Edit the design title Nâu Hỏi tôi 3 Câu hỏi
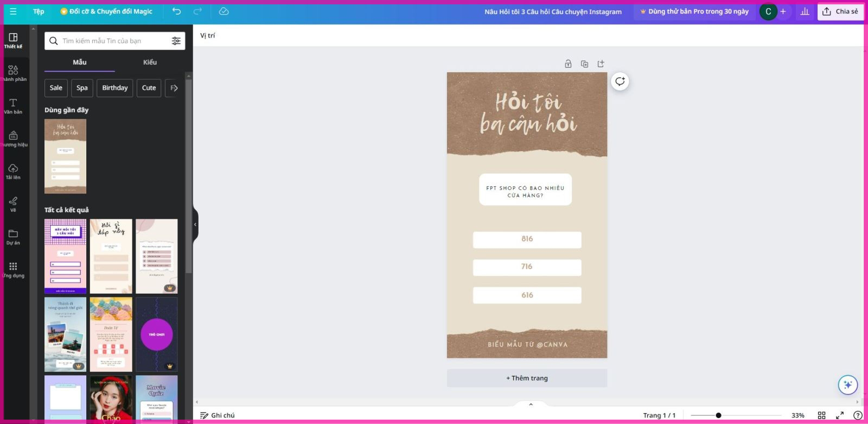This screenshot has width=868, height=424. pos(553,11)
